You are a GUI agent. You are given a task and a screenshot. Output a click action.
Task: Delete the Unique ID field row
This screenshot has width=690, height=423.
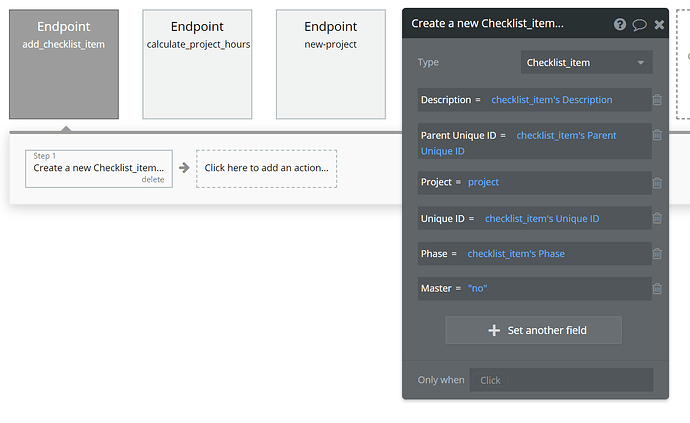tap(657, 218)
